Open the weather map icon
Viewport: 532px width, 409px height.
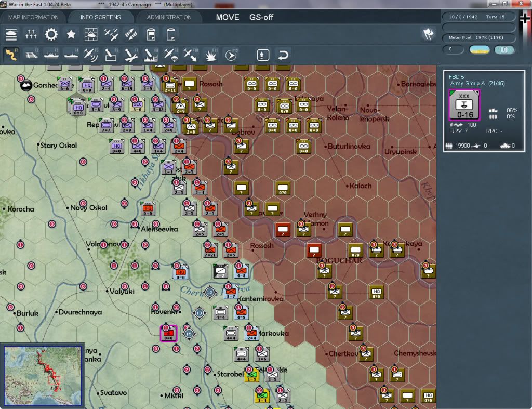click(x=91, y=34)
